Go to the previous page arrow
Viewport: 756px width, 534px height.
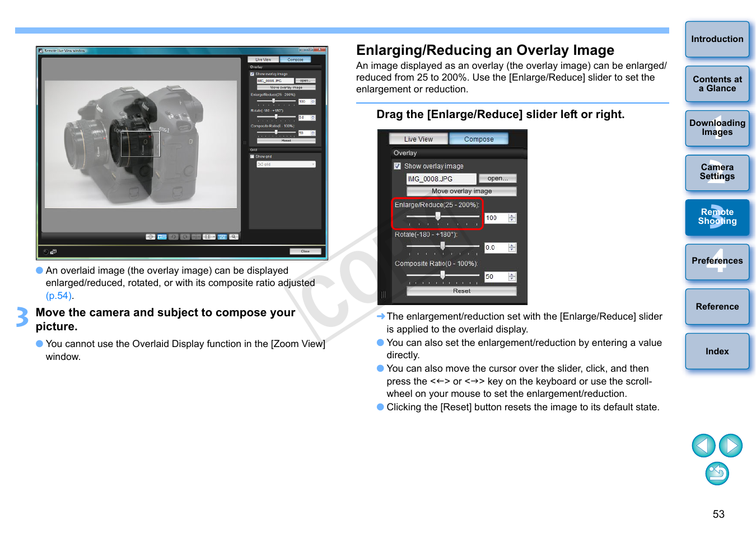[x=703, y=446]
